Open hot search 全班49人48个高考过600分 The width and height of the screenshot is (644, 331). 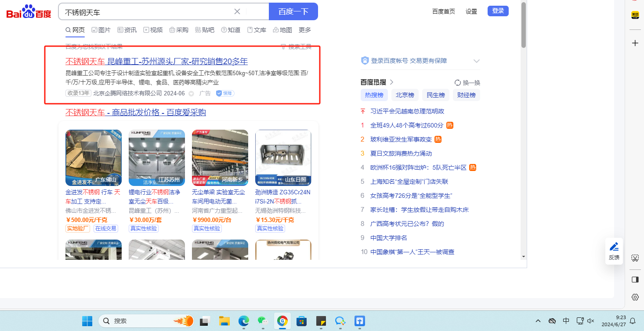(407, 125)
